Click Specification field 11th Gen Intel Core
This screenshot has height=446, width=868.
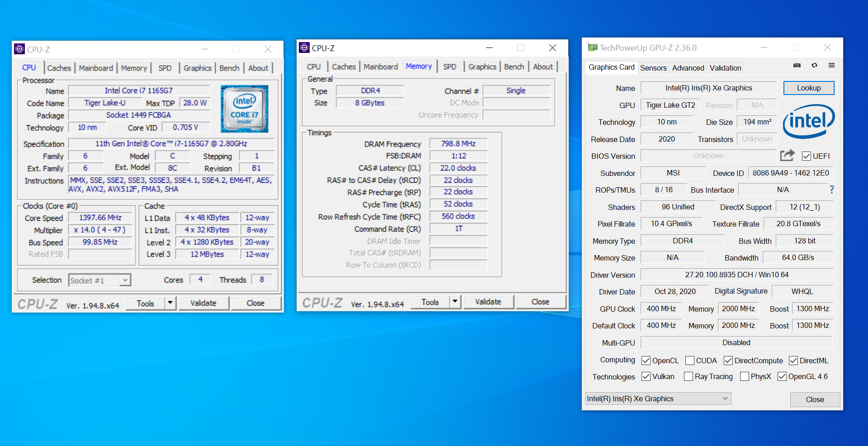pos(171,143)
